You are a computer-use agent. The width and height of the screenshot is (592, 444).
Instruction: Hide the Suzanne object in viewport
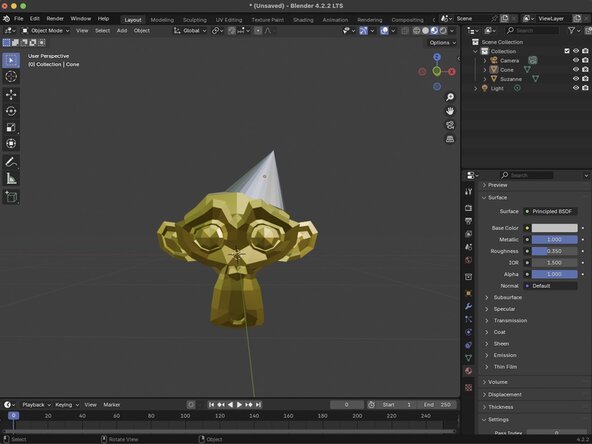(x=576, y=79)
